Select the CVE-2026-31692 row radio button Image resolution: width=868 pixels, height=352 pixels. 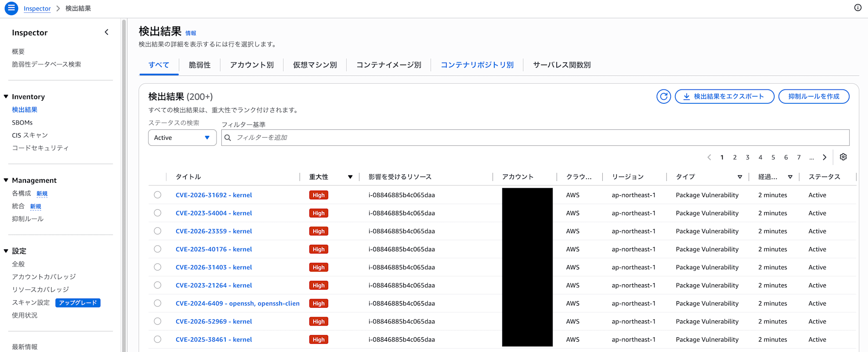pos(158,195)
